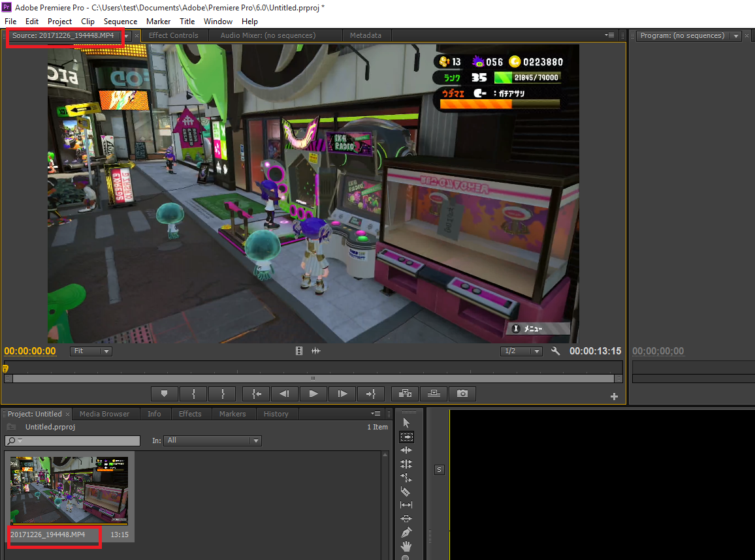Image resolution: width=755 pixels, height=560 pixels.
Task: Open the File menu
Action: [10, 22]
